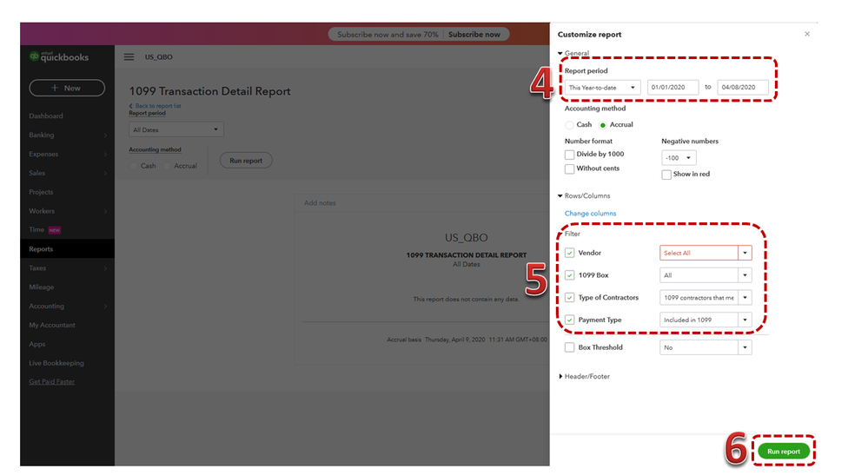Image resolution: width=868 pixels, height=475 pixels.
Task: Select Cash radio on the report page
Action: (x=134, y=166)
